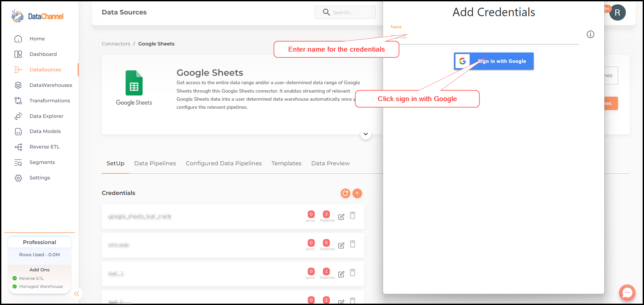Screen dimensions: 644x305
Task: Focus the credentials Name input field
Action: coord(485,37)
